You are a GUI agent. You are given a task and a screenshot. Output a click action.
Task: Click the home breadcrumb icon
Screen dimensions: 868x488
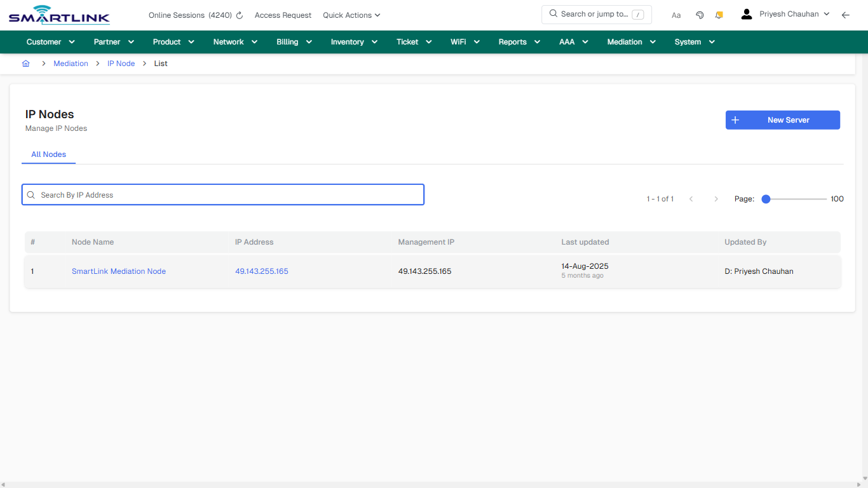coord(25,63)
